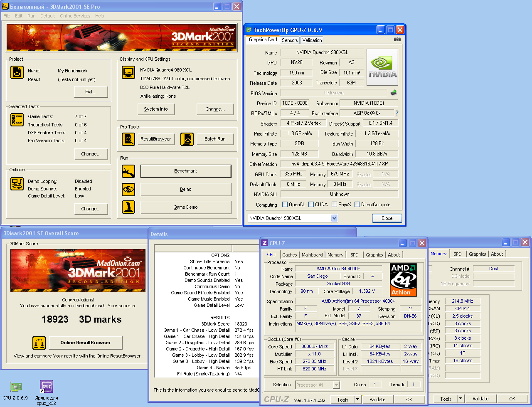
Task: Click the Code Name value San Diego
Action: [317, 276]
